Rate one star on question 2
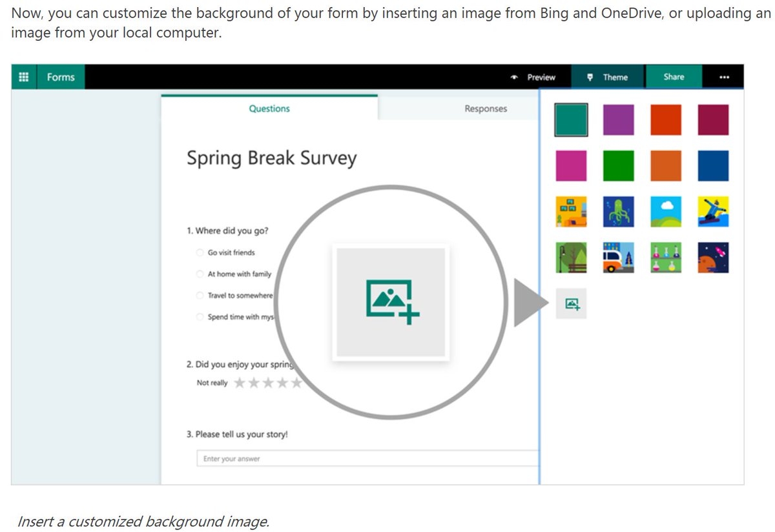Viewport: 775px width, 532px height. pyautogui.click(x=240, y=383)
